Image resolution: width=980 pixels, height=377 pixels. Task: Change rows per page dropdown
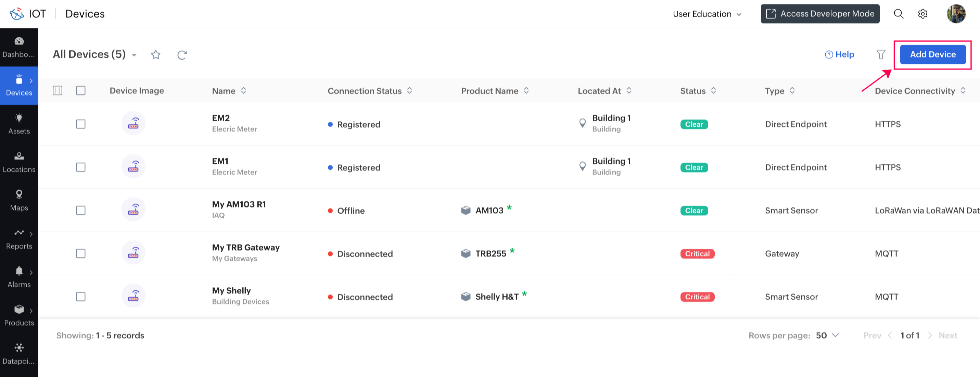tap(827, 335)
